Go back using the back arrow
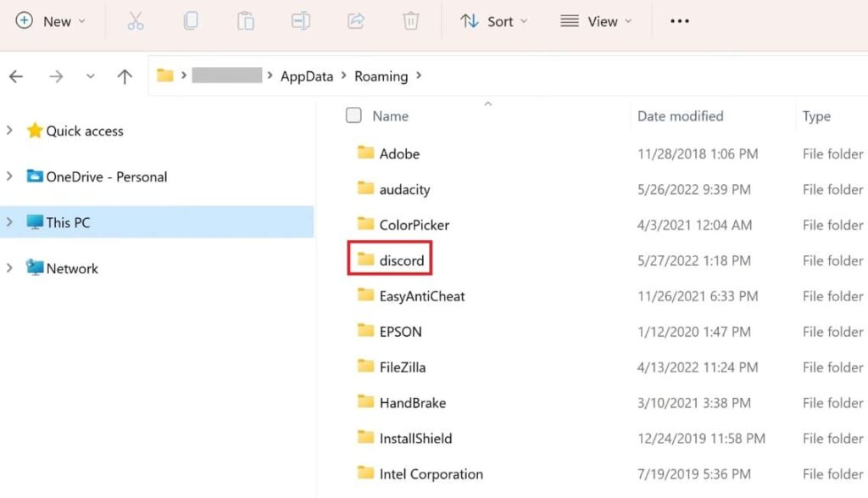This screenshot has width=868, height=498. [16, 76]
